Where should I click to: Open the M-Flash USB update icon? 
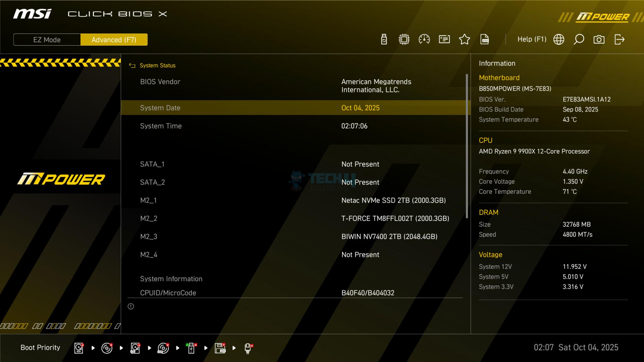[x=384, y=40]
